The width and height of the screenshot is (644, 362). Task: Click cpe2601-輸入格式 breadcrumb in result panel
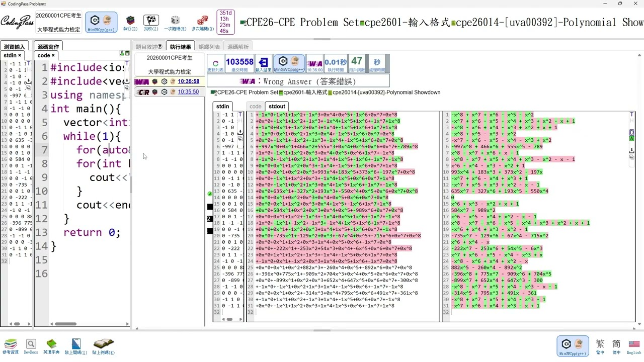(306, 93)
